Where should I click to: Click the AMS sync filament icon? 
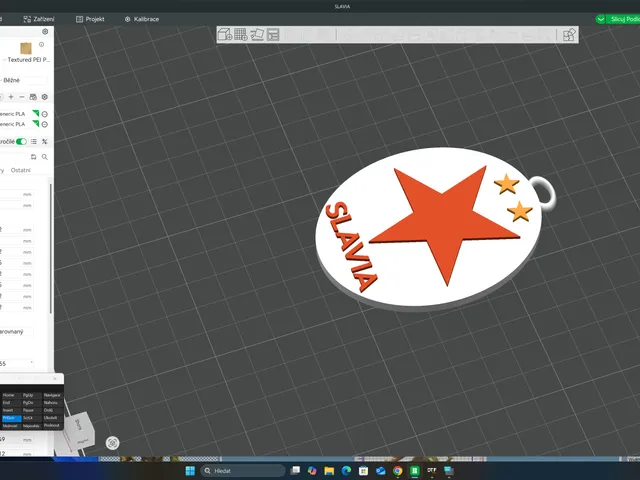[x=33, y=97]
